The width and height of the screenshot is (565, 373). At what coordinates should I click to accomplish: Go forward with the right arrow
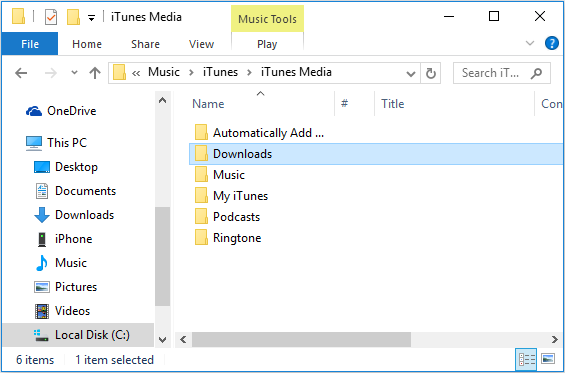pyautogui.click(x=51, y=73)
